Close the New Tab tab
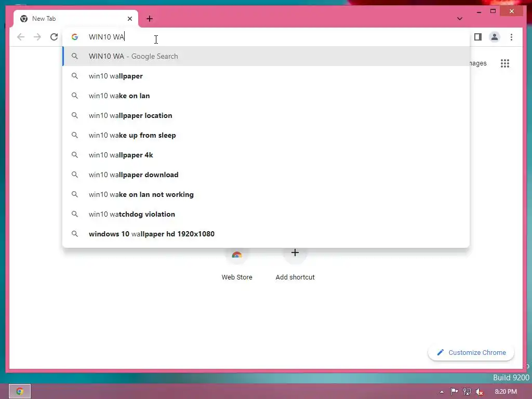Screen dimensions: 532x399 pyautogui.click(x=129, y=19)
